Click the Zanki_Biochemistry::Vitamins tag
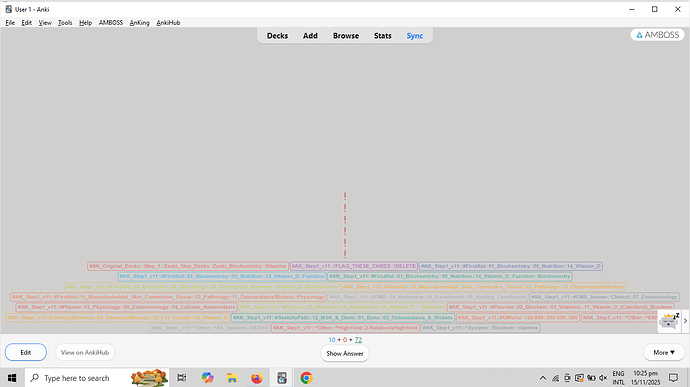This screenshot has width=690, height=387. (x=188, y=266)
